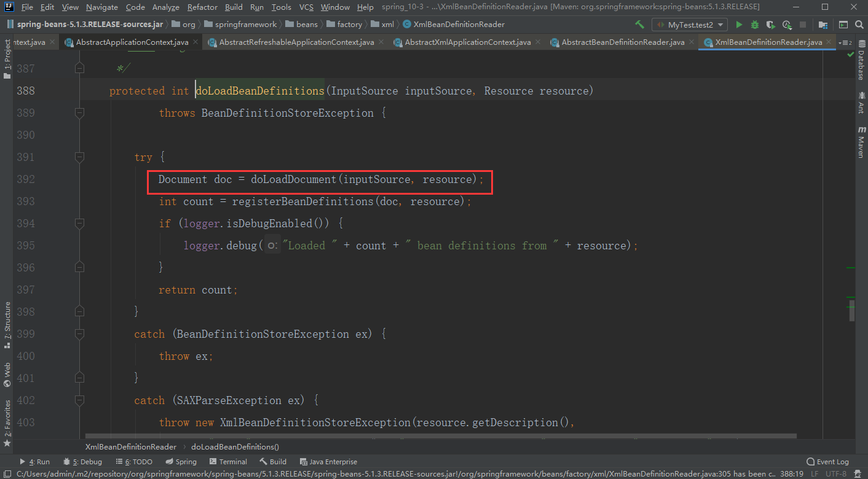Open the Build tool window
This screenshot has height=479, width=868.
[x=273, y=462]
